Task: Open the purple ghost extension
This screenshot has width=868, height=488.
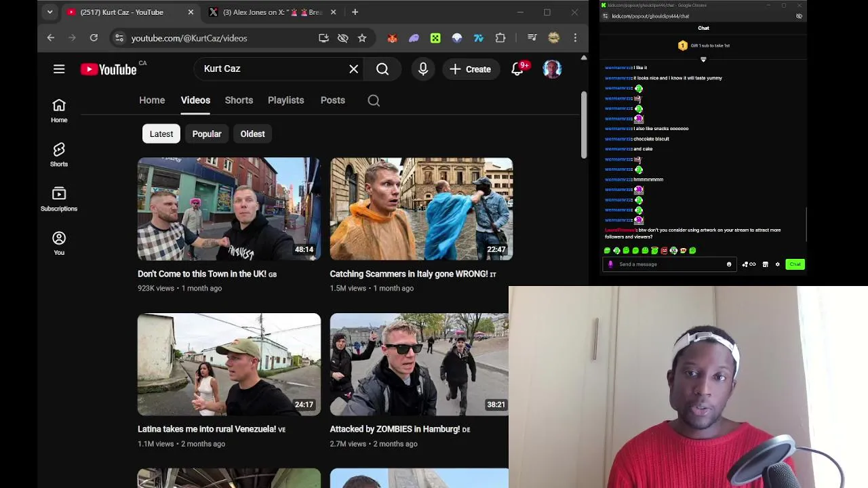Action: (414, 38)
